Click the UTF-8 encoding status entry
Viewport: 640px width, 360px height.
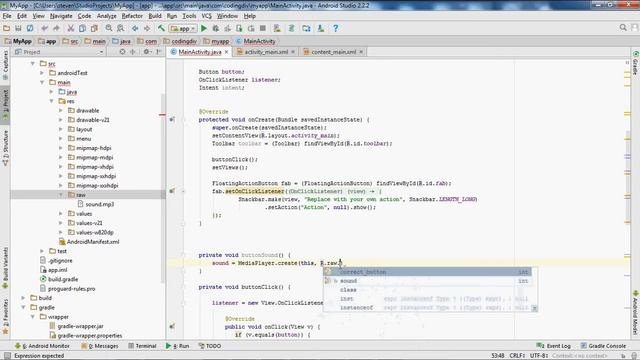click(538, 356)
